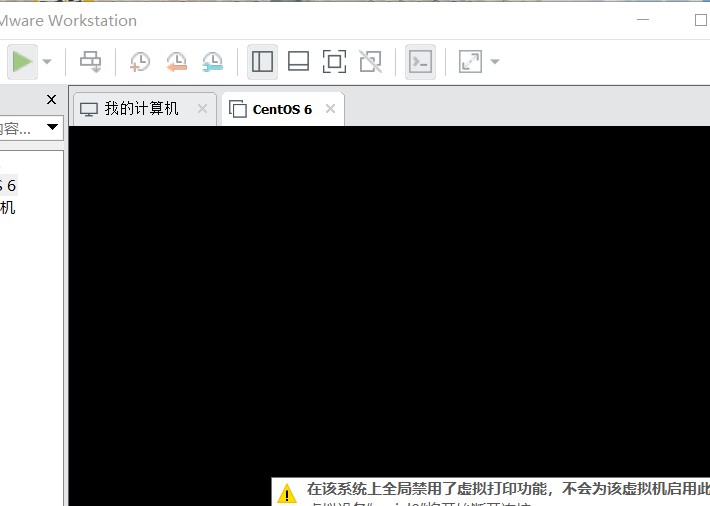Viewport: 710px width, 506px height.
Task: Take a snapshot of this virtual machine
Action: click(140, 62)
